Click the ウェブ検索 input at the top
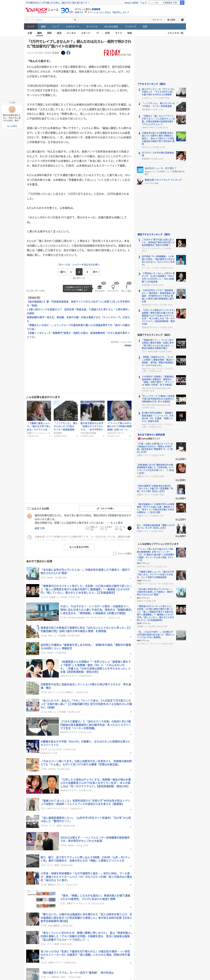The height and width of the screenshot is (980, 210). click(x=154, y=3)
